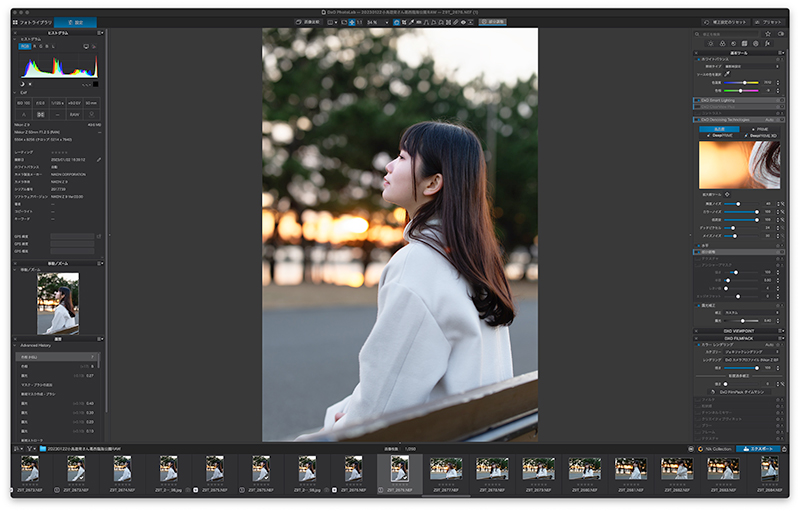Pick the white balance eyedropper in top toolbar
This screenshot has height=511, width=800.
[411, 22]
